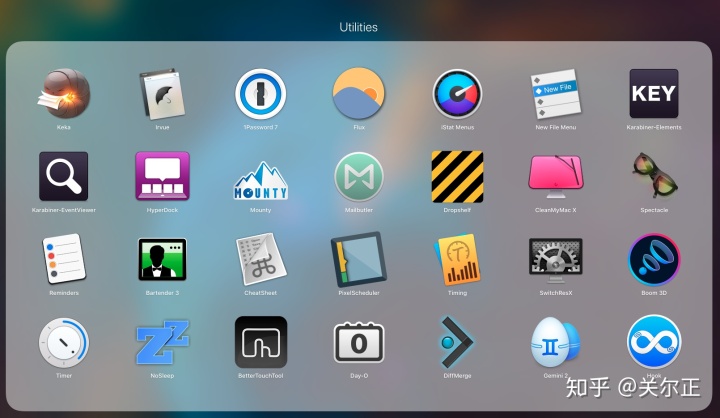This screenshot has width=720, height=418.
Task: Launch HyperDock
Action: pos(162,176)
